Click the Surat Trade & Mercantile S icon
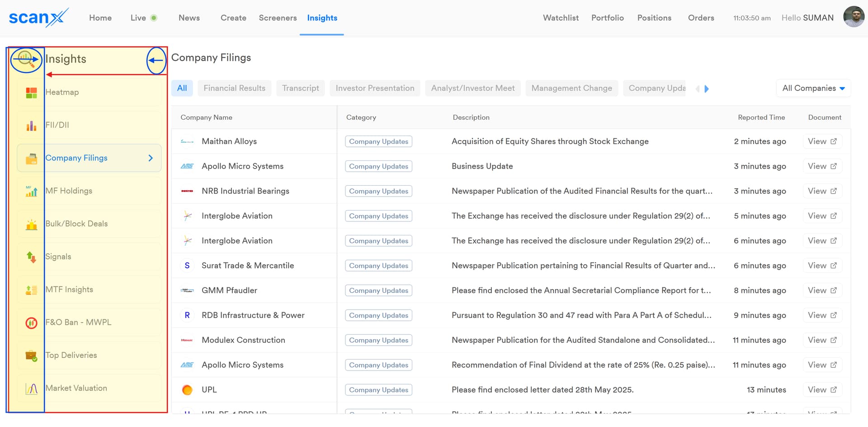The height and width of the screenshot is (427, 868). click(x=187, y=266)
